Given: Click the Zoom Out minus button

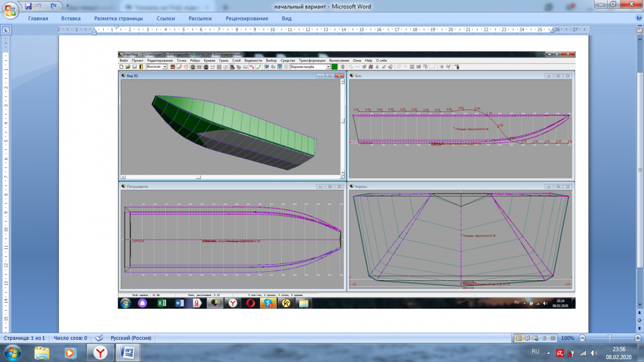Looking at the screenshot, I should (x=582, y=338).
